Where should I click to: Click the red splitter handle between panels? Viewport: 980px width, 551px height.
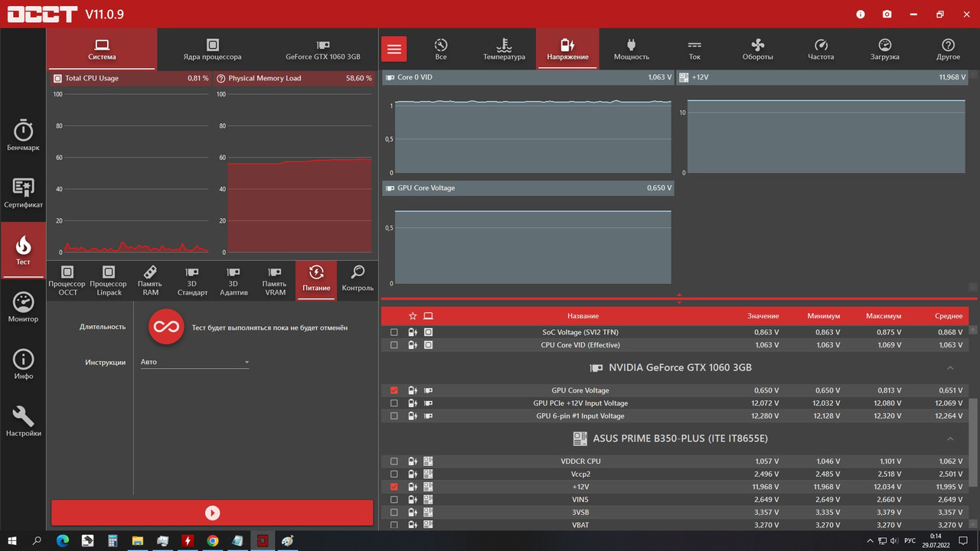point(679,298)
